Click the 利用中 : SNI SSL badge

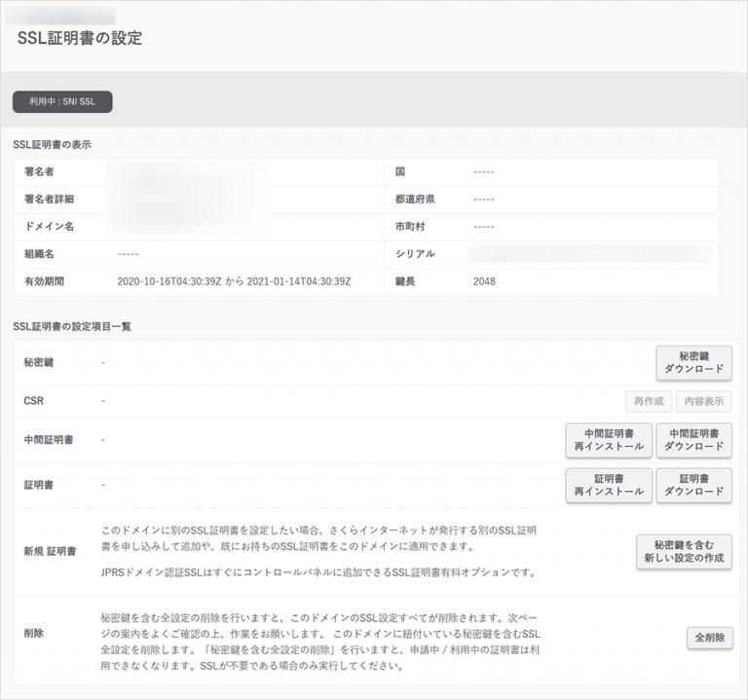pyautogui.click(x=62, y=102)
